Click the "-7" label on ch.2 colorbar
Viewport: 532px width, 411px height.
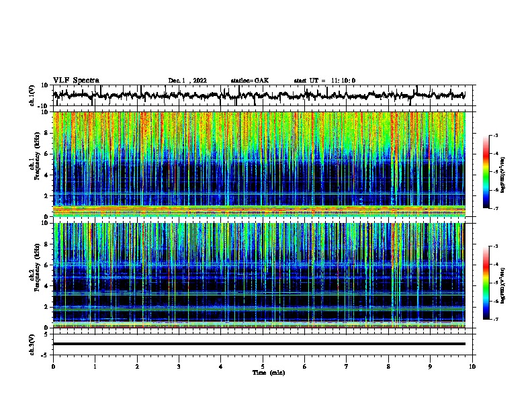coord(495,319)
